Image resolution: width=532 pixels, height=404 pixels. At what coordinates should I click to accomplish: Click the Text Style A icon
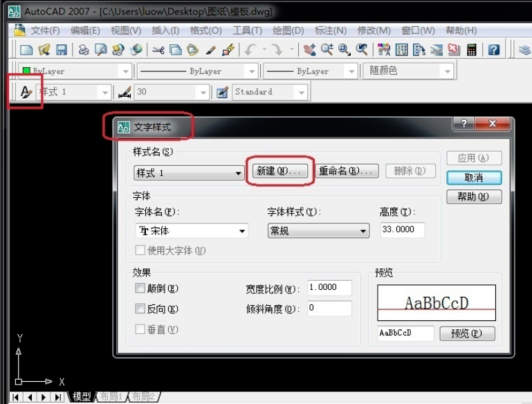(26, 92)
